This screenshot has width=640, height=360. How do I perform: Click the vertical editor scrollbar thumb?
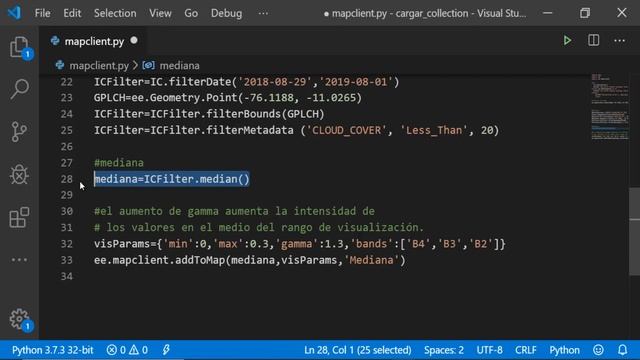point(634,231)
